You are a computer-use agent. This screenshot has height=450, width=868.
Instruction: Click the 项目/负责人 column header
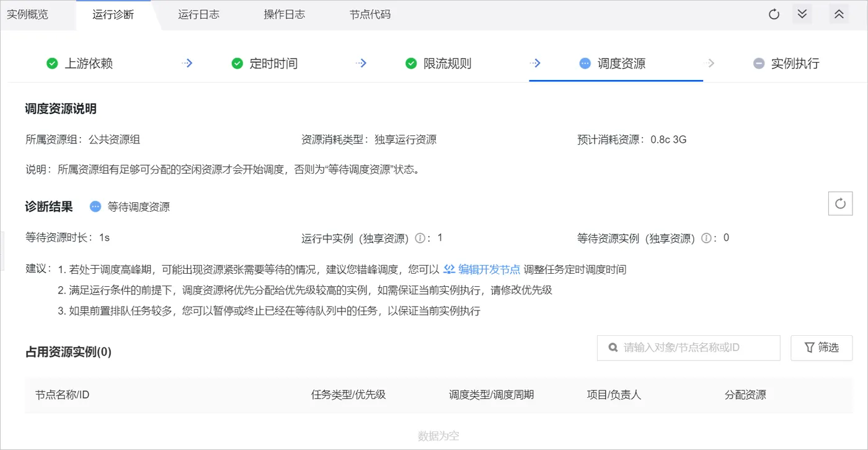pos(614,395)
